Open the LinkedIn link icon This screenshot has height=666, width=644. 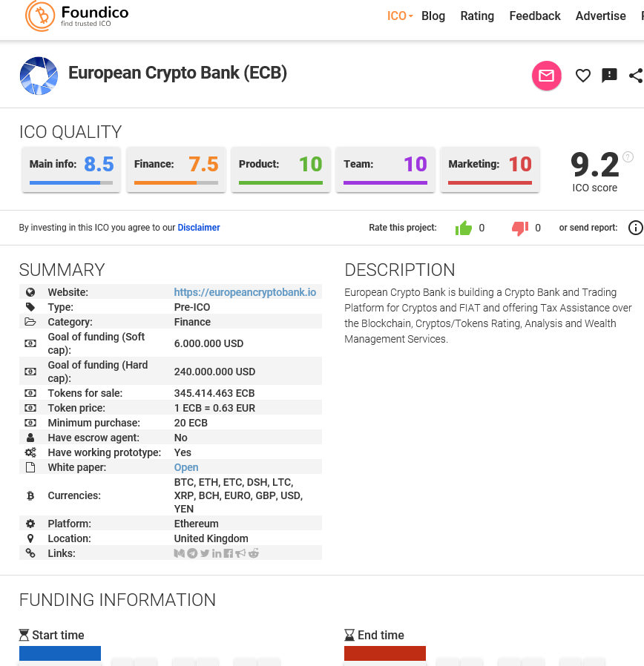click(217, 553)
